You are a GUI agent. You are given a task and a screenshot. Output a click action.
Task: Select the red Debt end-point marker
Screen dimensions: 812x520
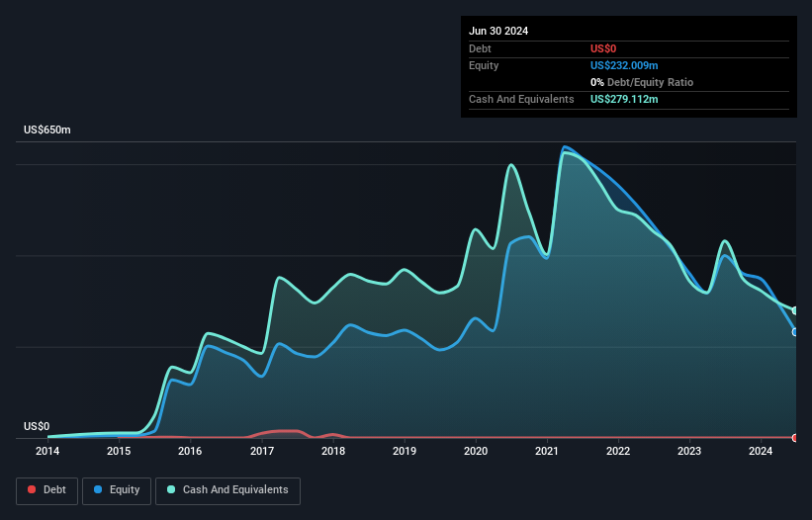pos(795,438)
